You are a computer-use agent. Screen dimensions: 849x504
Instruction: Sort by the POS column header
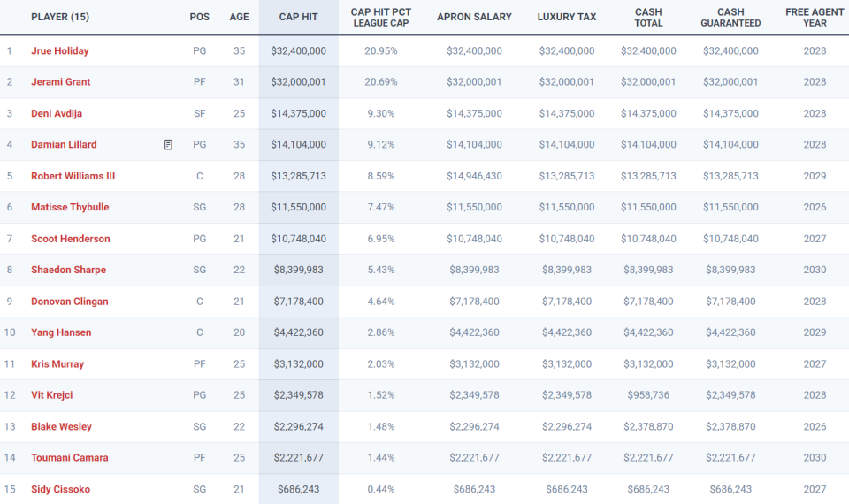pyautogui.click(x=199, y=17)
